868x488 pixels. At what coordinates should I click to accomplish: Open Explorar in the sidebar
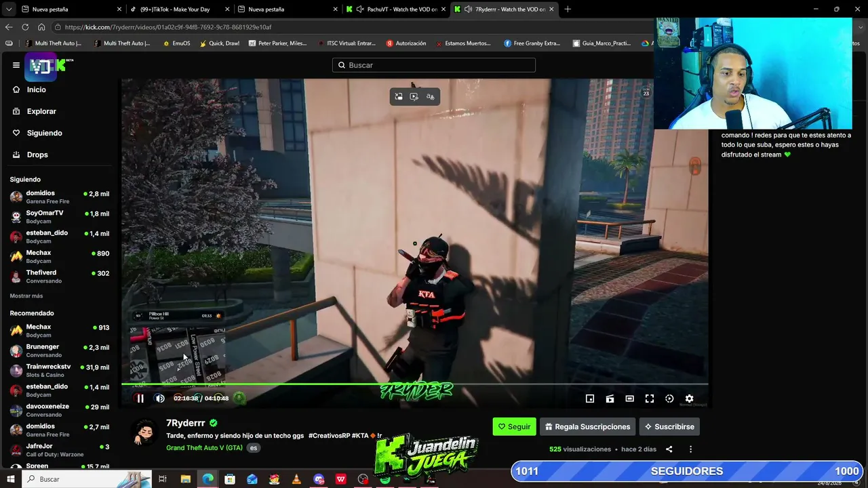coord(41,111)
